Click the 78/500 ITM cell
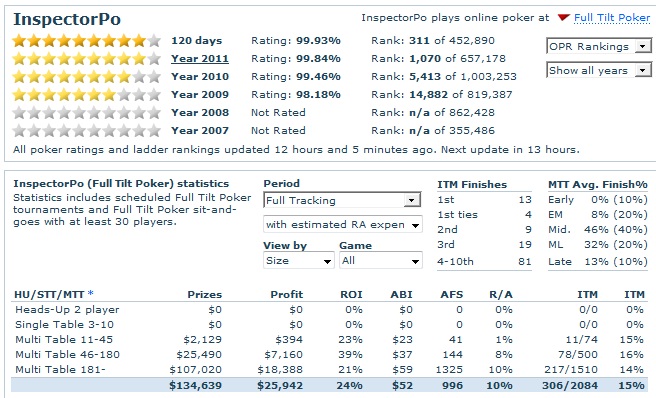Screen dimensions: 656x398 pyautogui.click(x=578, y=355)
